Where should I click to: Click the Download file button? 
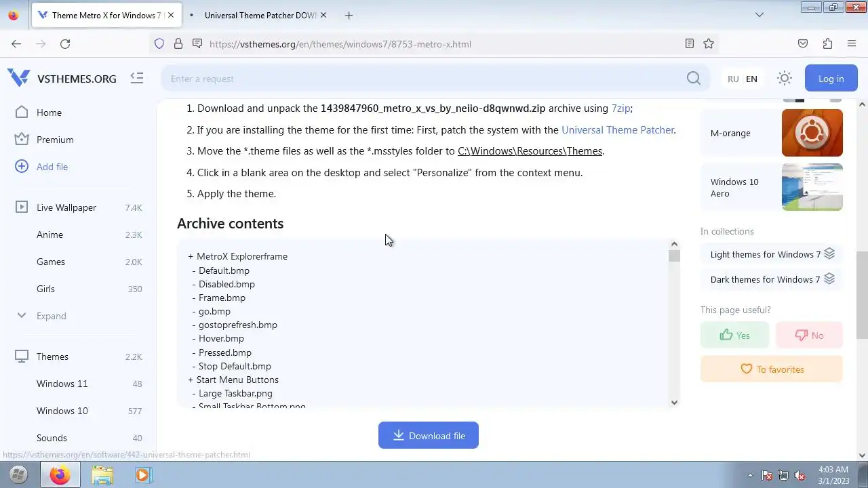[429, 435]
